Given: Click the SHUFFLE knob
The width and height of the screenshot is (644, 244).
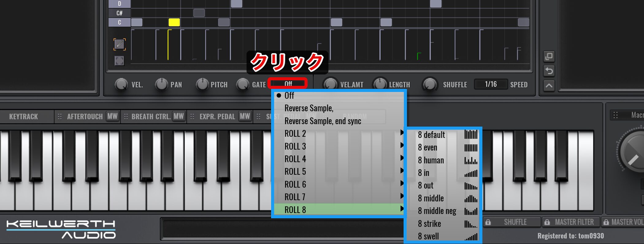Looking at the screenshot, I should (430, 84).
